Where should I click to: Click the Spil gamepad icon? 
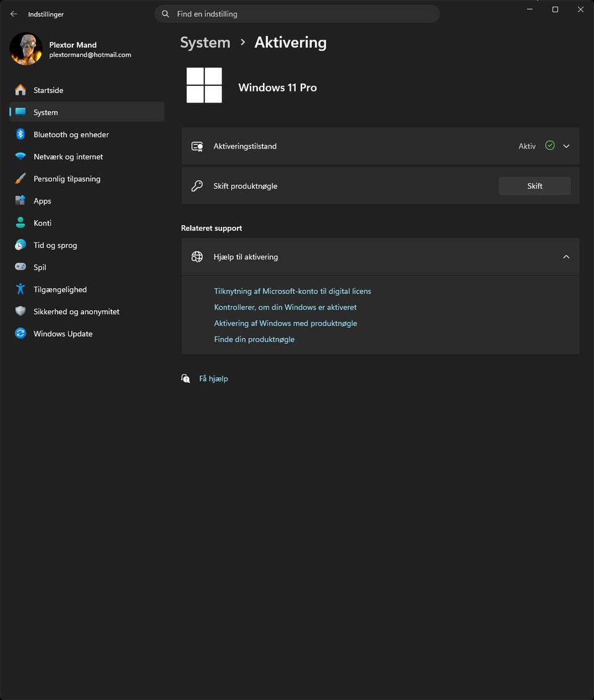tap(20, 267)
